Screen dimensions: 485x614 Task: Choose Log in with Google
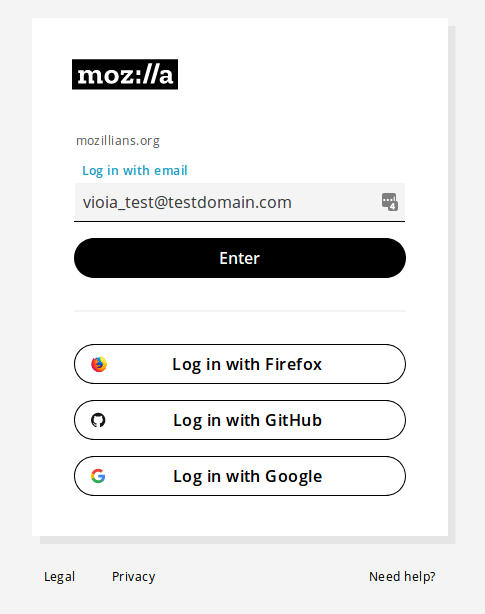pos(240,476)
